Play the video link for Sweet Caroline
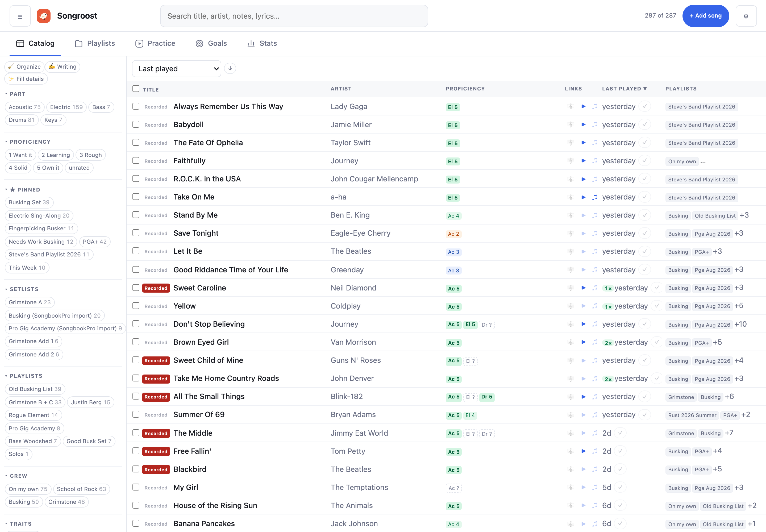 [583, 288]
